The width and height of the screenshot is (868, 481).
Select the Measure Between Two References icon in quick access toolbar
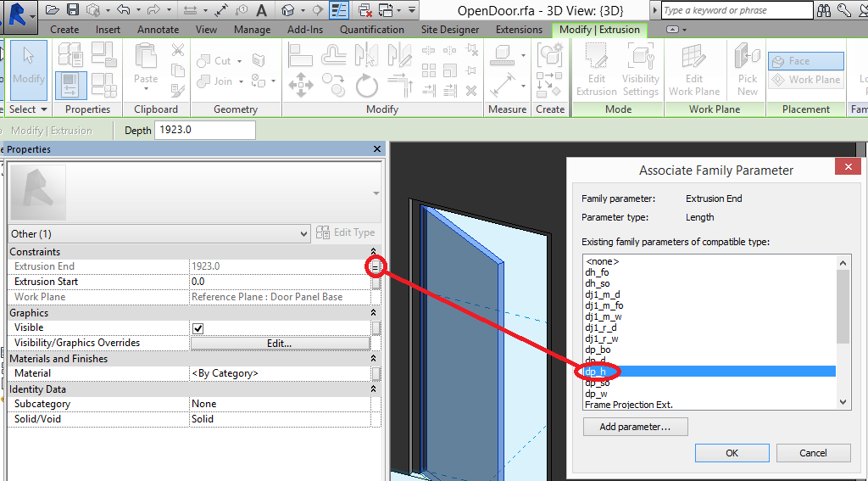[191, 10]
